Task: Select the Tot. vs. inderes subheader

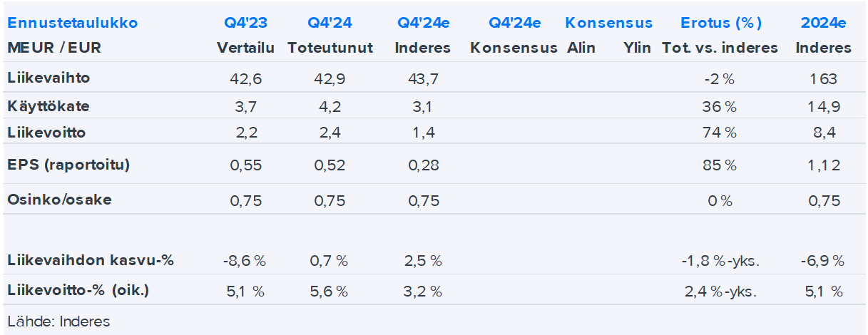Action: [720, 48]
